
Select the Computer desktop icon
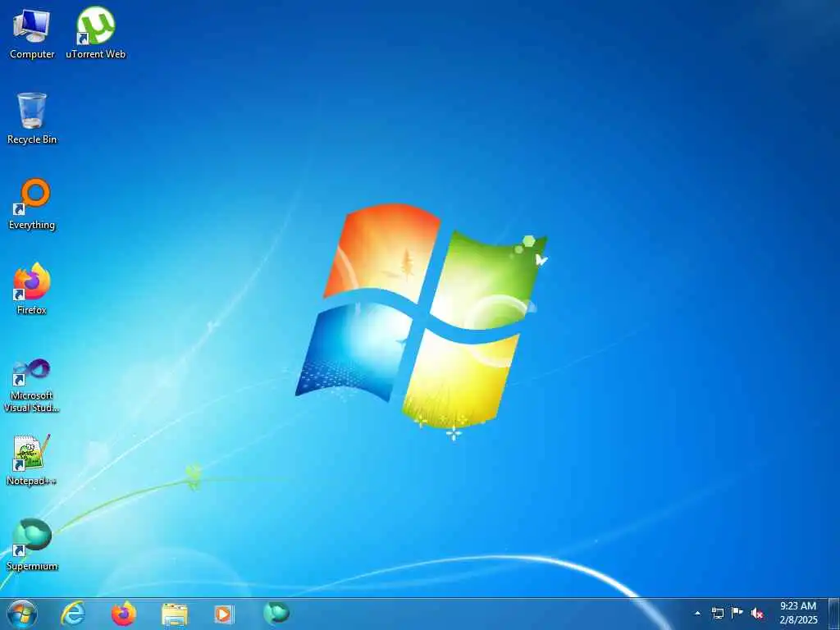32,33
